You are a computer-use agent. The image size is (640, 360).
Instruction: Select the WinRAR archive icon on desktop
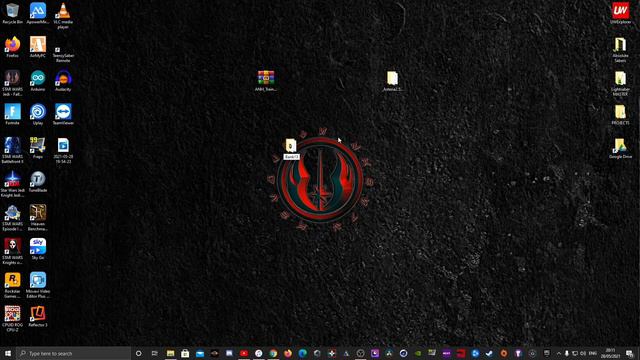click(x=266, y=80)
